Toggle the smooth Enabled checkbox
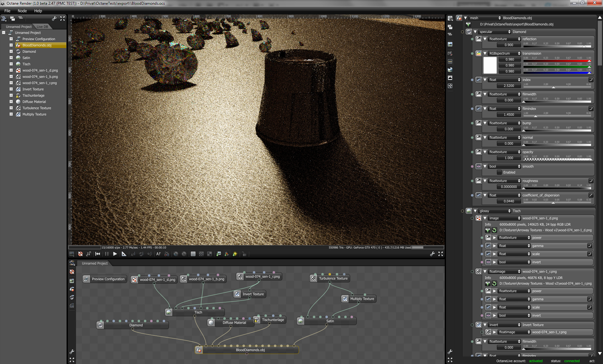 tap(499, 172)
